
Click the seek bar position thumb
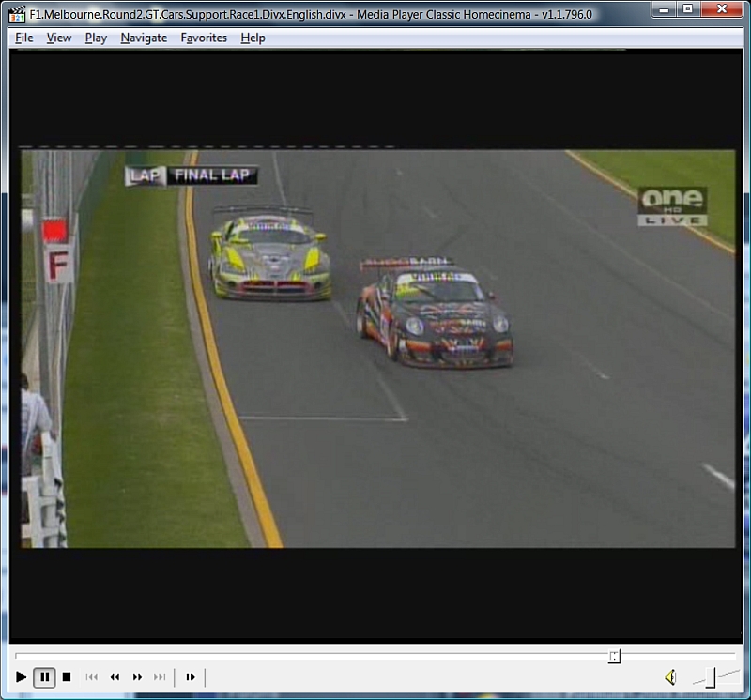(x=614, y=656)
